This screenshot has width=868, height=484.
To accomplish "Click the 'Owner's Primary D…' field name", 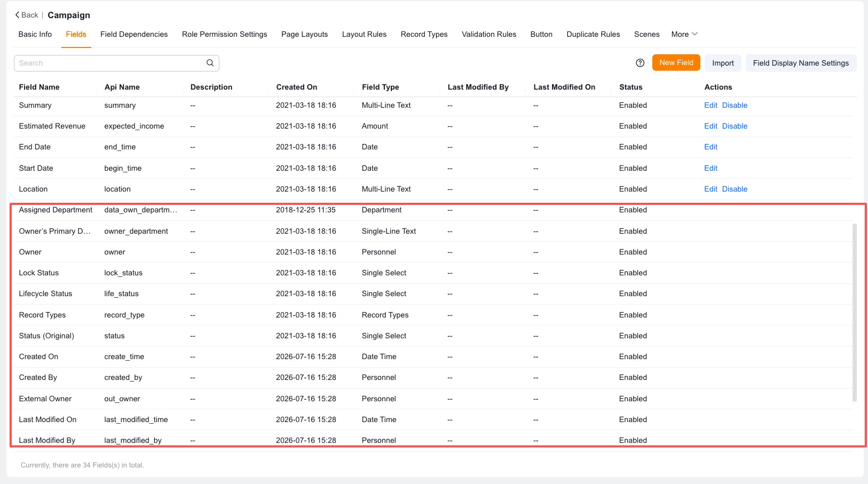I will click(55, 231).
